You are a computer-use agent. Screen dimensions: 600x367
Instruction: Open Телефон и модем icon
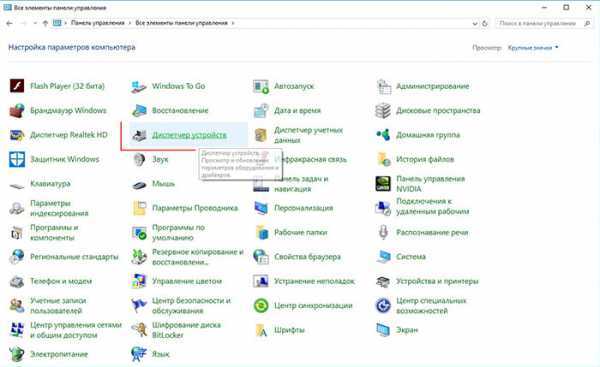tap(17, 281)
